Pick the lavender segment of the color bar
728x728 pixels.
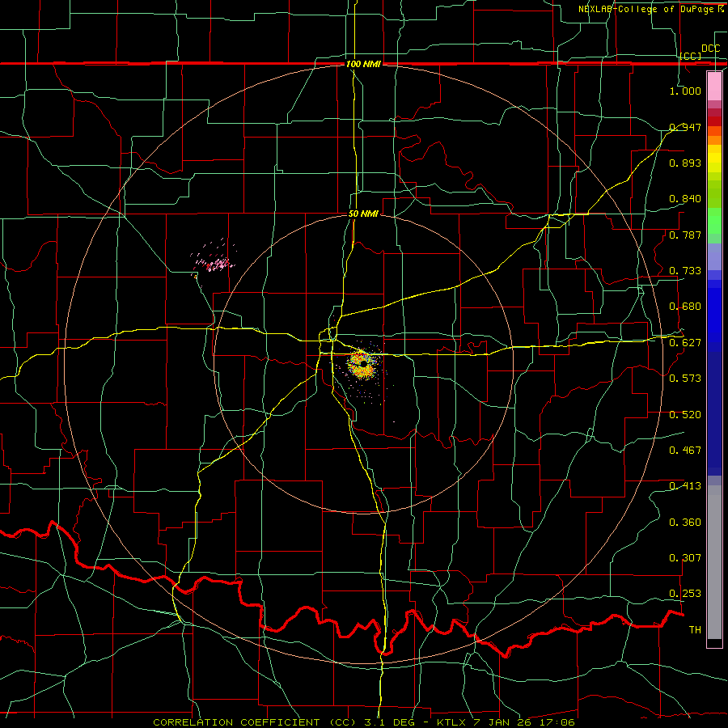click(714, 257)
